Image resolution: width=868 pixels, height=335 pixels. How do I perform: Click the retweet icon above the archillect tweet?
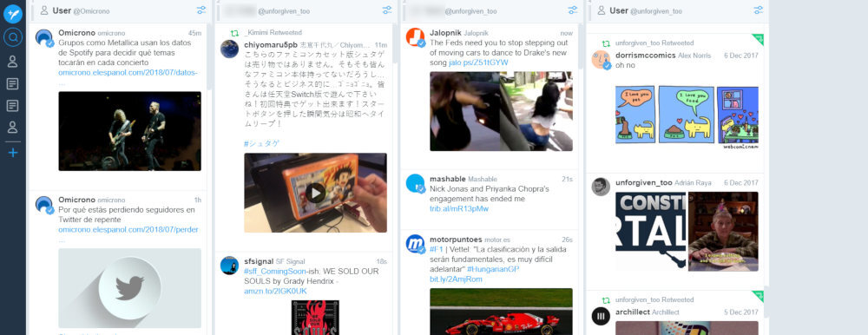point(606,300)
